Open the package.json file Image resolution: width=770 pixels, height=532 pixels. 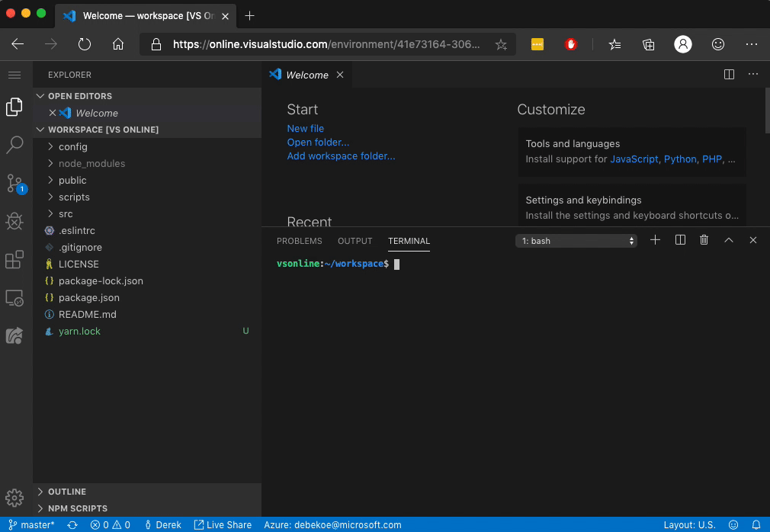[x=147, y=297]
